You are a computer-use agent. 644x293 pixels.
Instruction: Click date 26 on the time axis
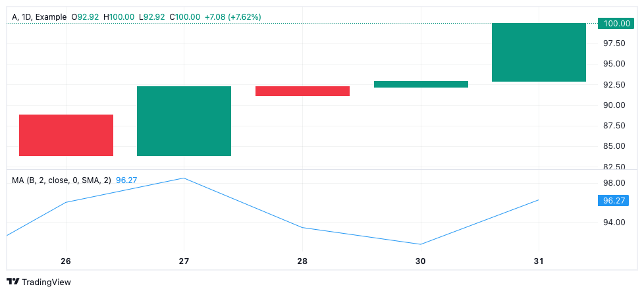66,261
